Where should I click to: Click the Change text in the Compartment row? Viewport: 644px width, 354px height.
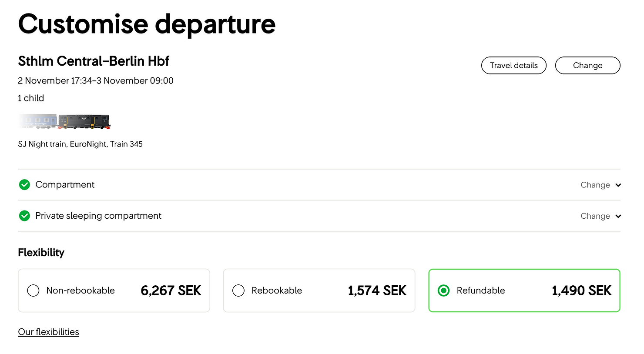click(595, 185)
